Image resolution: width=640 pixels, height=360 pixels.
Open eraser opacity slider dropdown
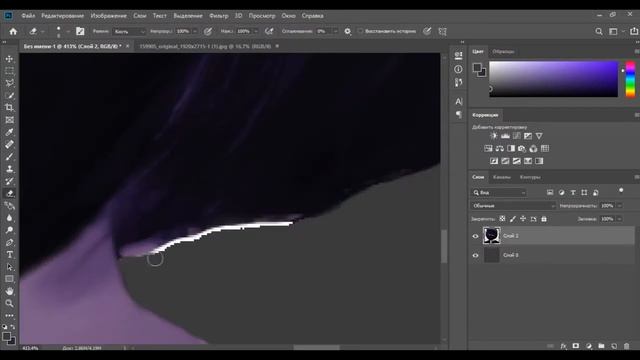195,31
